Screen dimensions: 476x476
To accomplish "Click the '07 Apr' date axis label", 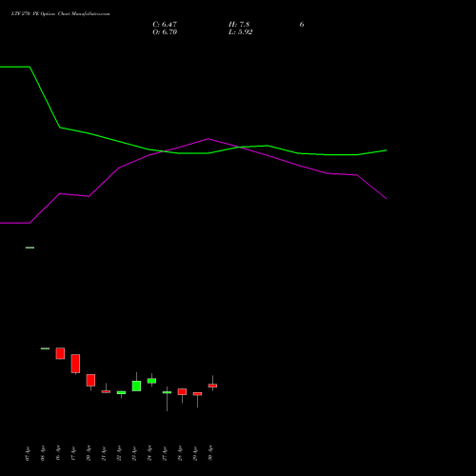I will tap(28, 454).
